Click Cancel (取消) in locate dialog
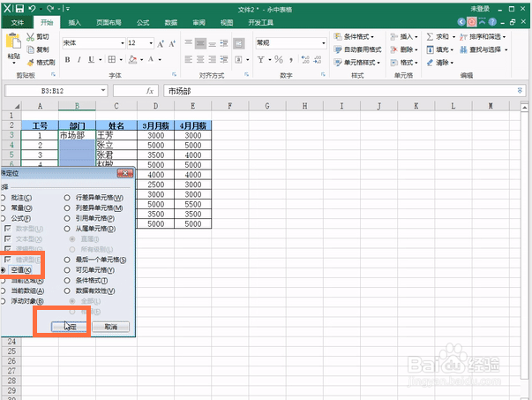Screen dimensions: 532x400 point(110,327)
